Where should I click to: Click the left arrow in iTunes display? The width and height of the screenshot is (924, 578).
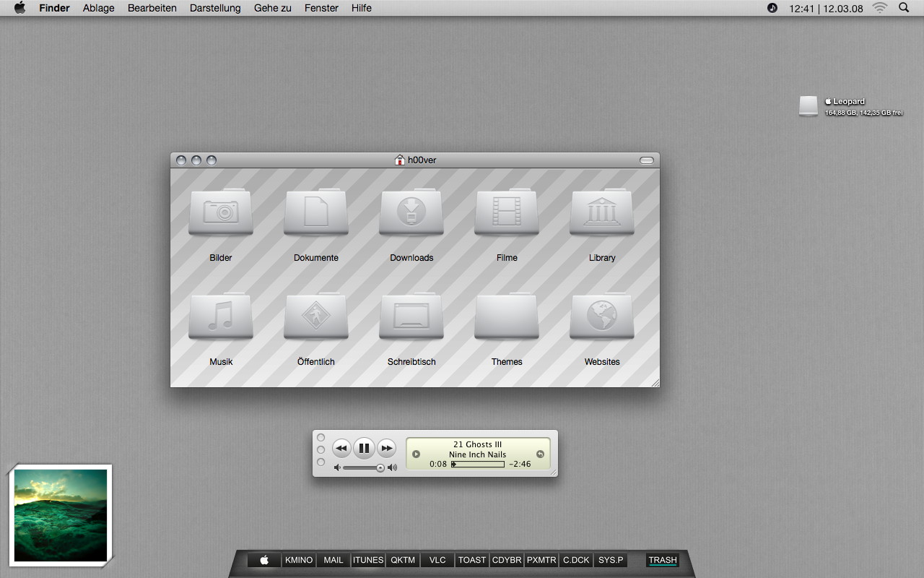[416, 454]
